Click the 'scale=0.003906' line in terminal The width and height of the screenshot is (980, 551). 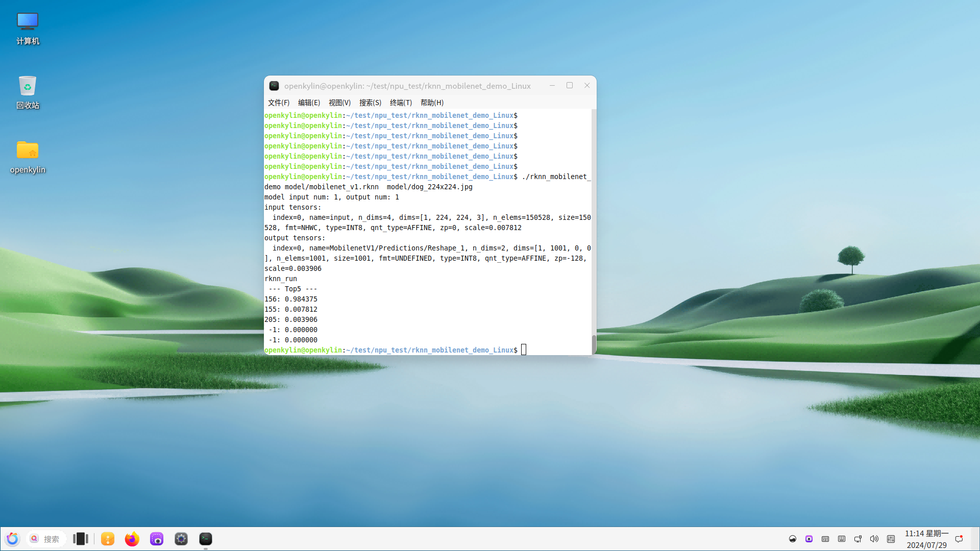pyautogui.click(x=293, y=268)
